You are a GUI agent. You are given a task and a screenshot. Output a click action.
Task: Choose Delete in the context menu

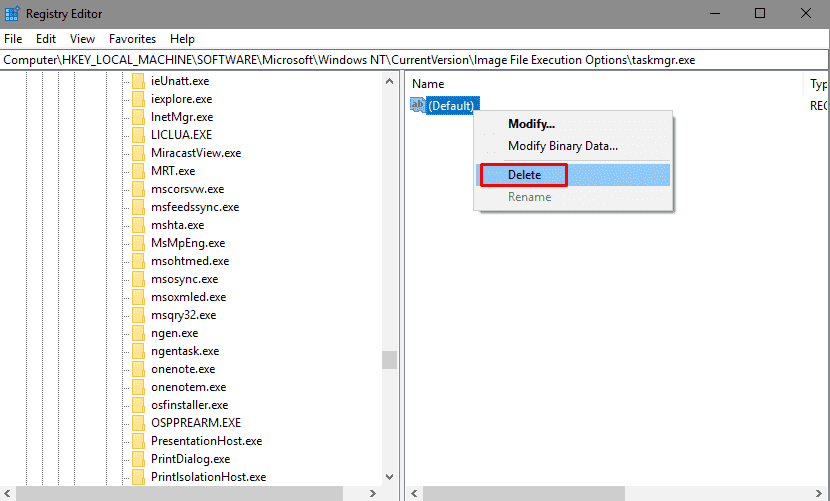574,175
